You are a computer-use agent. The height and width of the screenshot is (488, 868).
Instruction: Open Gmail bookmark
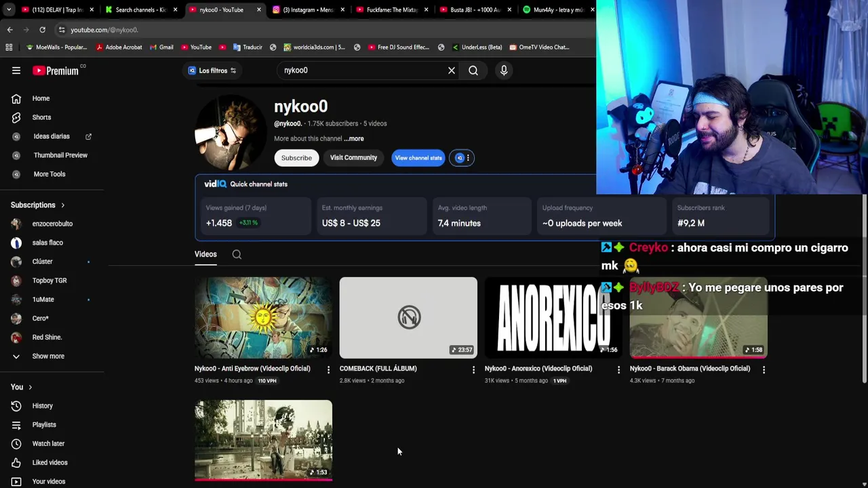click(161, 47)
